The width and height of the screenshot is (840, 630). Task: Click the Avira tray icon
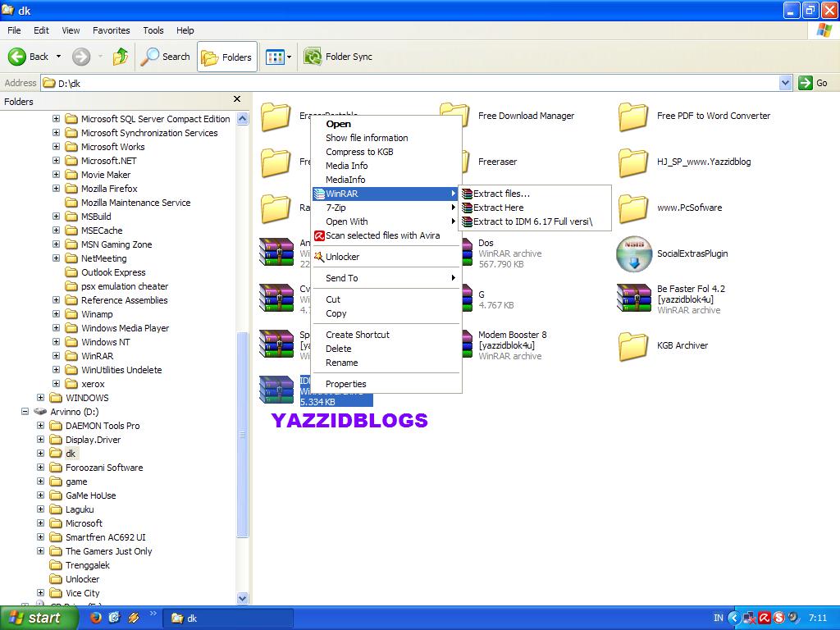coord(764,618)
